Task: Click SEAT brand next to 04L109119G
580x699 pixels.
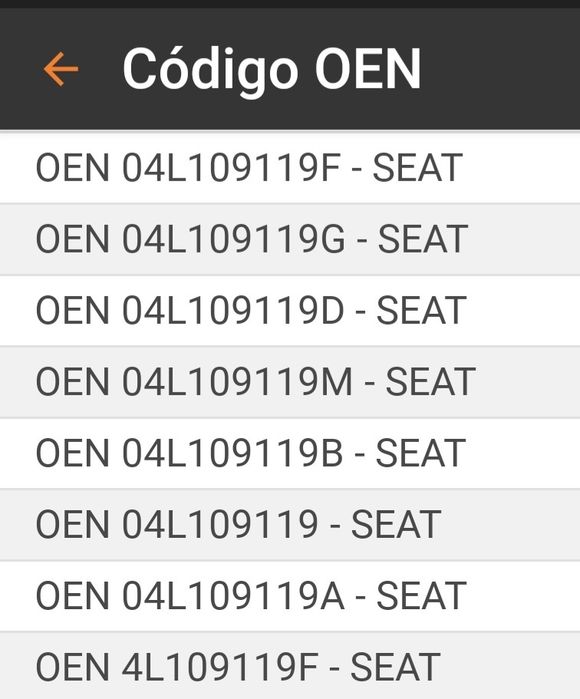Action: point(423,239)
